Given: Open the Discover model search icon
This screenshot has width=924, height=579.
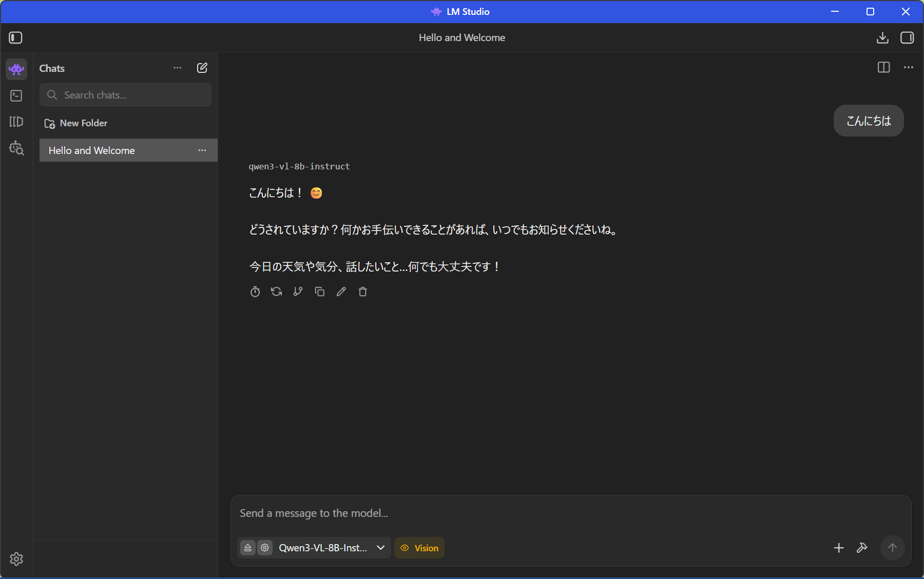Looking at the screenshot, I should coord(16,148).
